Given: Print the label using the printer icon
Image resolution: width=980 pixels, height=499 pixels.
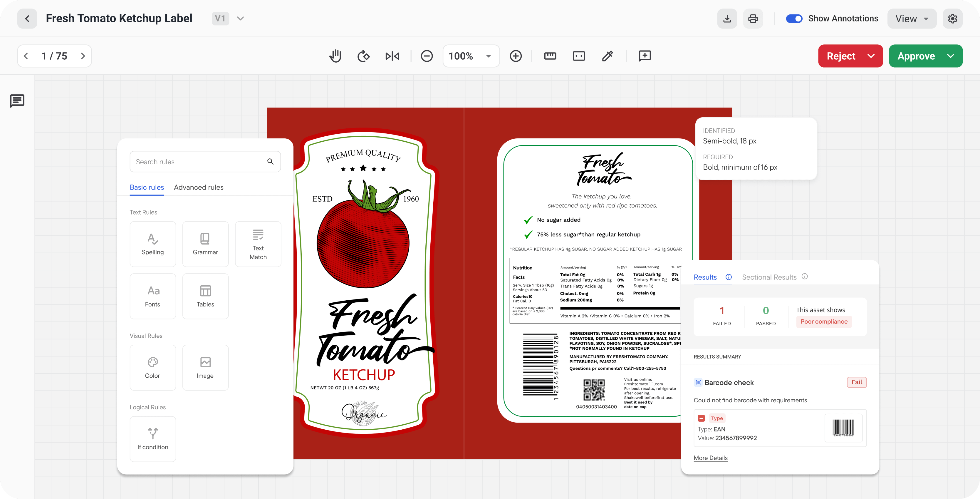Looking at the screenshot, I should point(753,18).
